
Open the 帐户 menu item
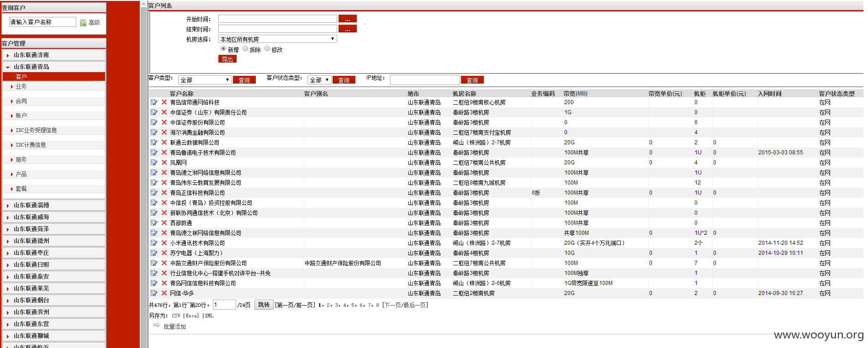[21, 116]
